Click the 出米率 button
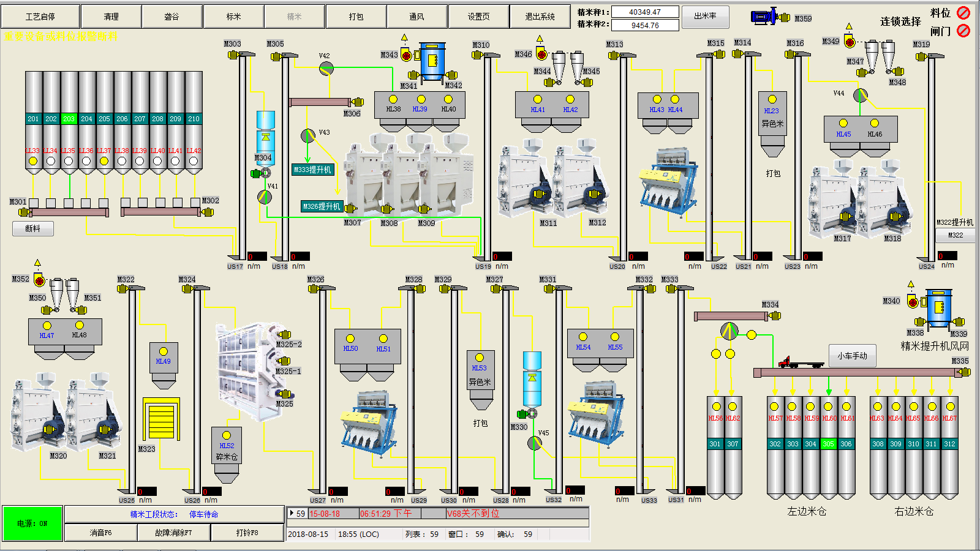 (x=705, y=17)
